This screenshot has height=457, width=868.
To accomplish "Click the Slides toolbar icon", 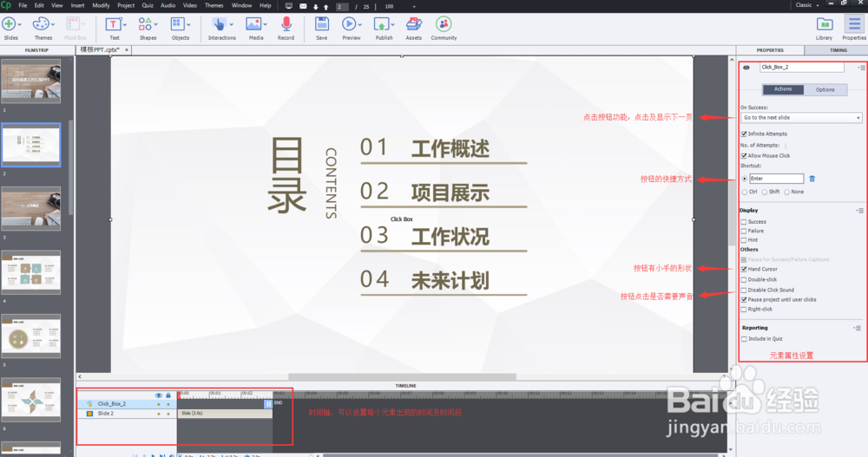I will pos(9,24).
